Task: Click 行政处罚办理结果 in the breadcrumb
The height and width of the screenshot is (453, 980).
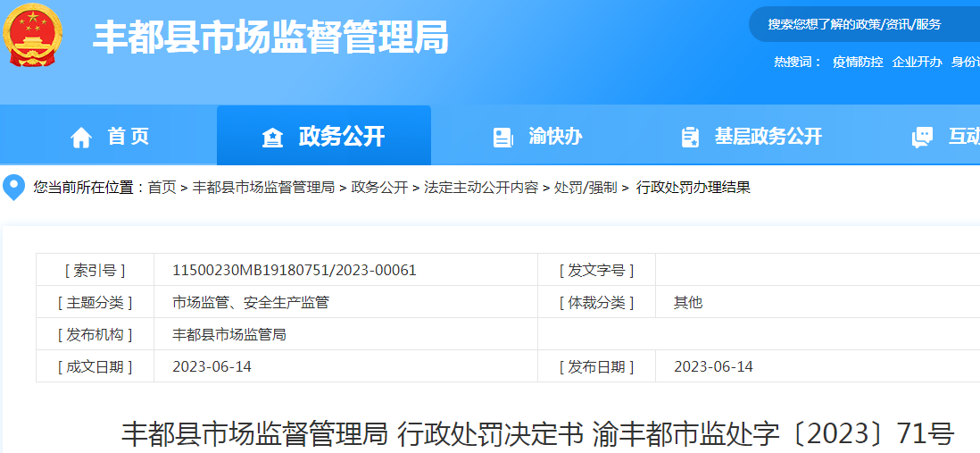Action: click(693, 187)
